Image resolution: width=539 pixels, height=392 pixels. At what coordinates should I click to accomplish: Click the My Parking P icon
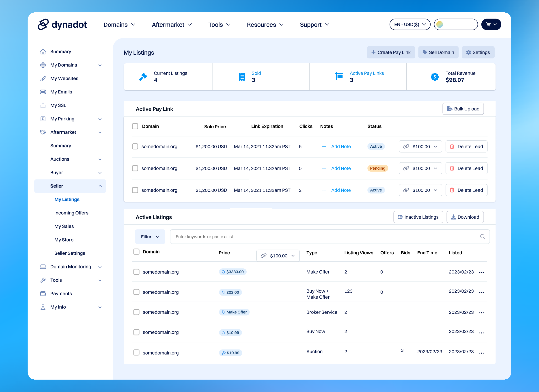pyautogui.click(x=43, y=119)
